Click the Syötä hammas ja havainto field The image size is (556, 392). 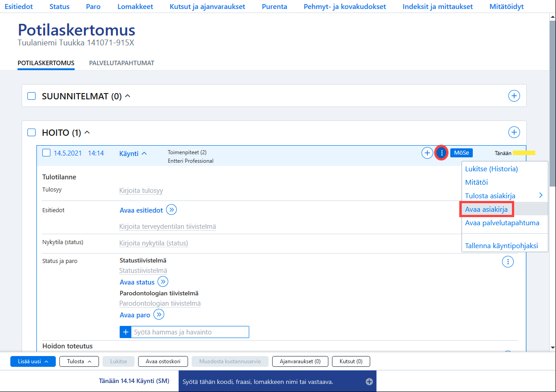click(x=190, y=332)
